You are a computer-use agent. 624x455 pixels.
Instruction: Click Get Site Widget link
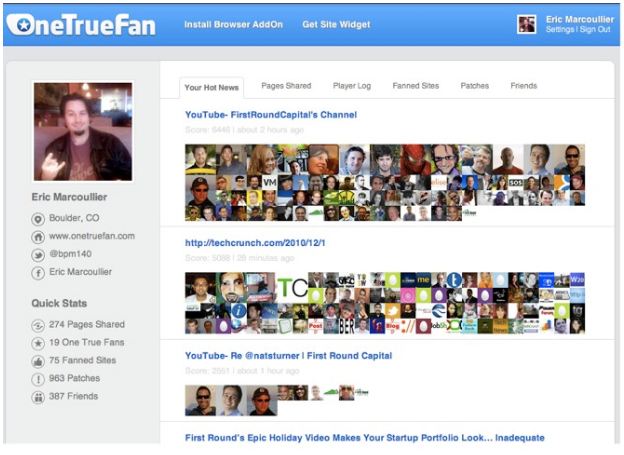click(x=336, y=24)
